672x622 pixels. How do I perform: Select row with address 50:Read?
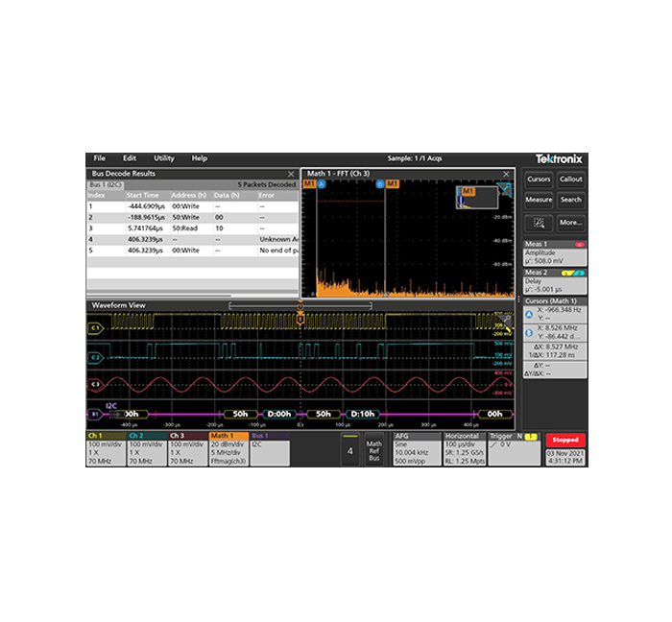[x=192, y=228]
